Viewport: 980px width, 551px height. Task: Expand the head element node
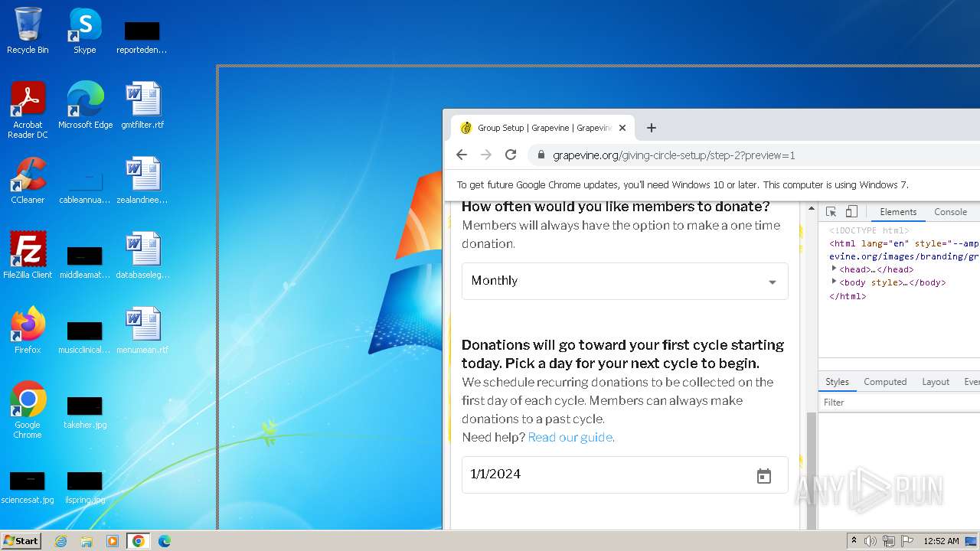[835, 269]
